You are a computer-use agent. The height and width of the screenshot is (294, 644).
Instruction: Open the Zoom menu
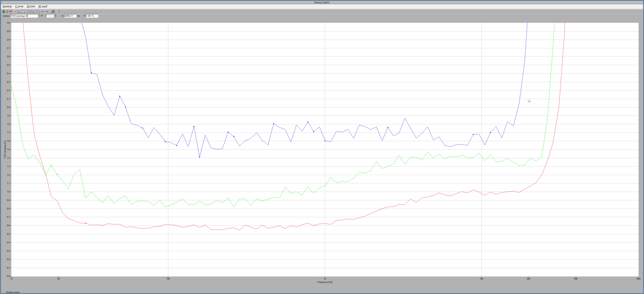pos(31,6)
